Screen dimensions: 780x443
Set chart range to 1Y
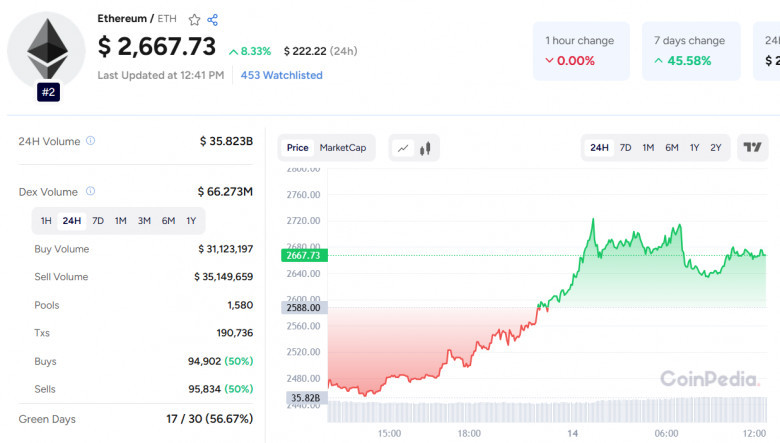coord(694,148)
